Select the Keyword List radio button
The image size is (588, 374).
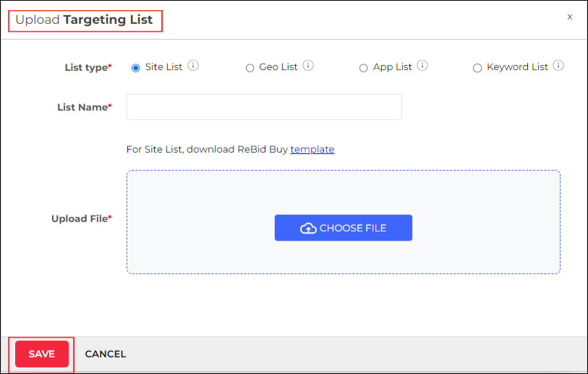(x=477, y=68)
